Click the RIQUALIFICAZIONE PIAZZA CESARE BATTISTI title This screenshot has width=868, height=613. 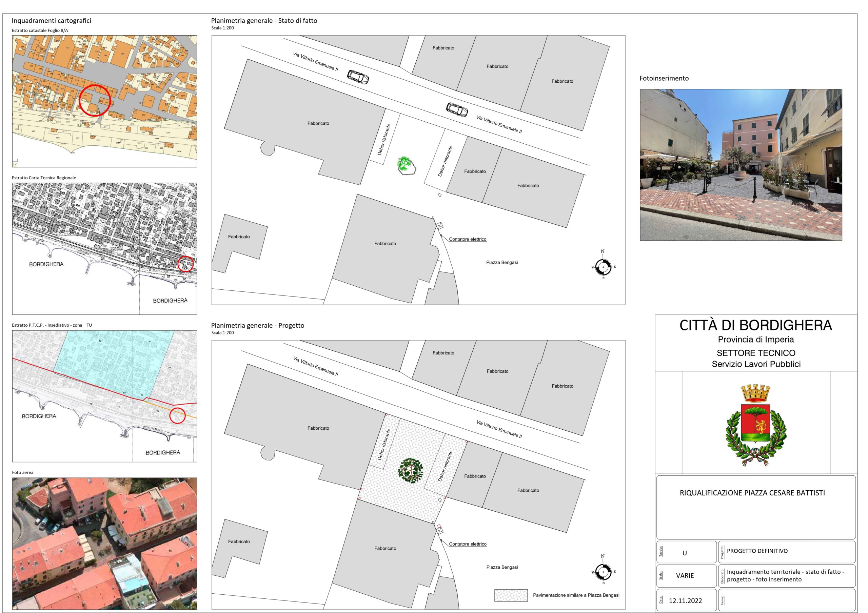pos(752,493)
